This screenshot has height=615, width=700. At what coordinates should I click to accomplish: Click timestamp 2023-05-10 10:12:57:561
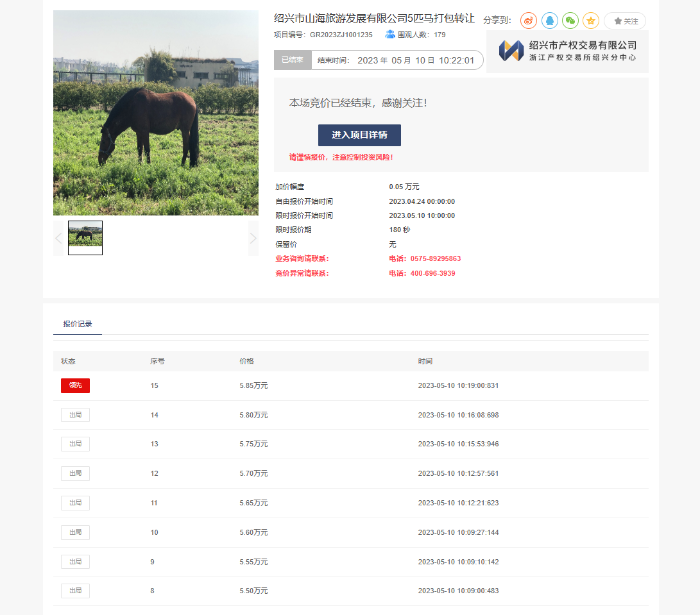click(459, 473)
